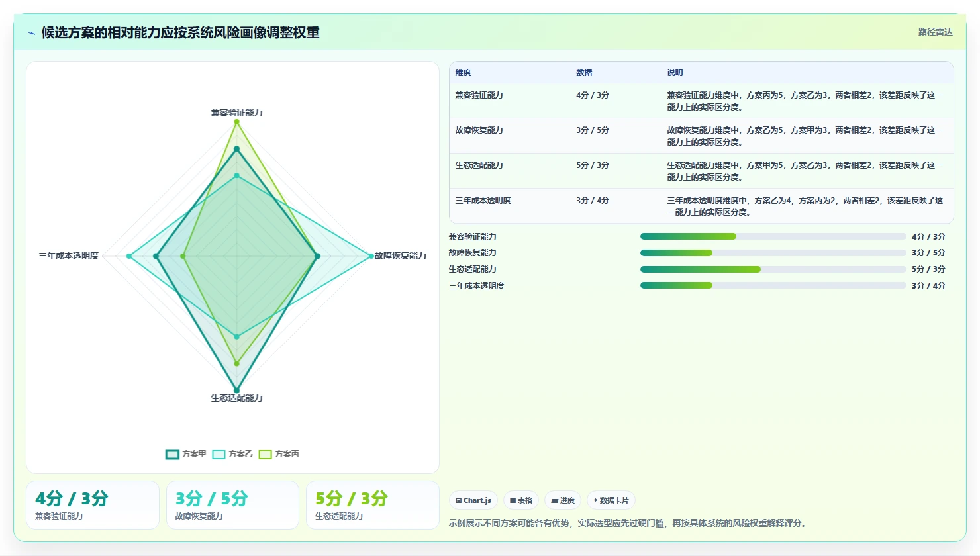Image resolution: width=980 pixels, height=556 pixels.
Task: Toggle the 方案乙 legend entry
Action: coord(232,454)
